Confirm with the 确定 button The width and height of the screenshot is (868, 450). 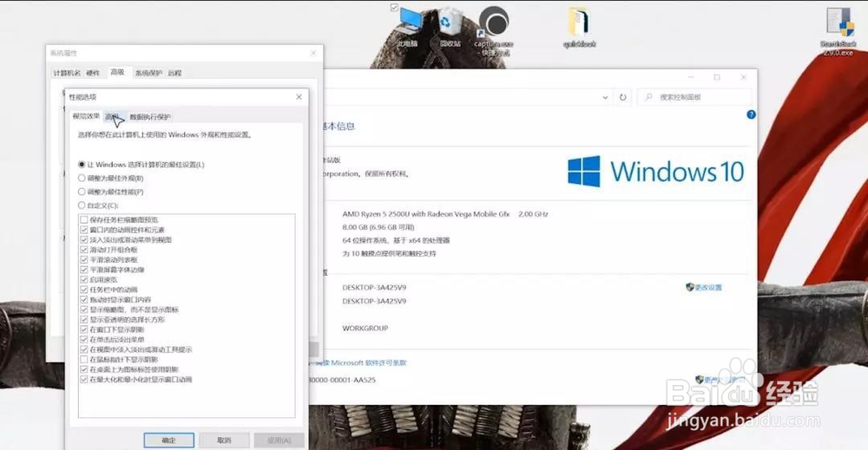[x=169, y=440]
